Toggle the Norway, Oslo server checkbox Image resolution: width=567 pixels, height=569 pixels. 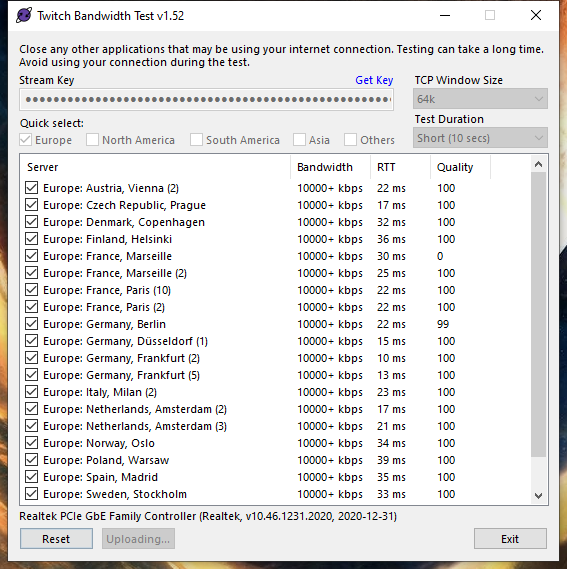(32, 443)
